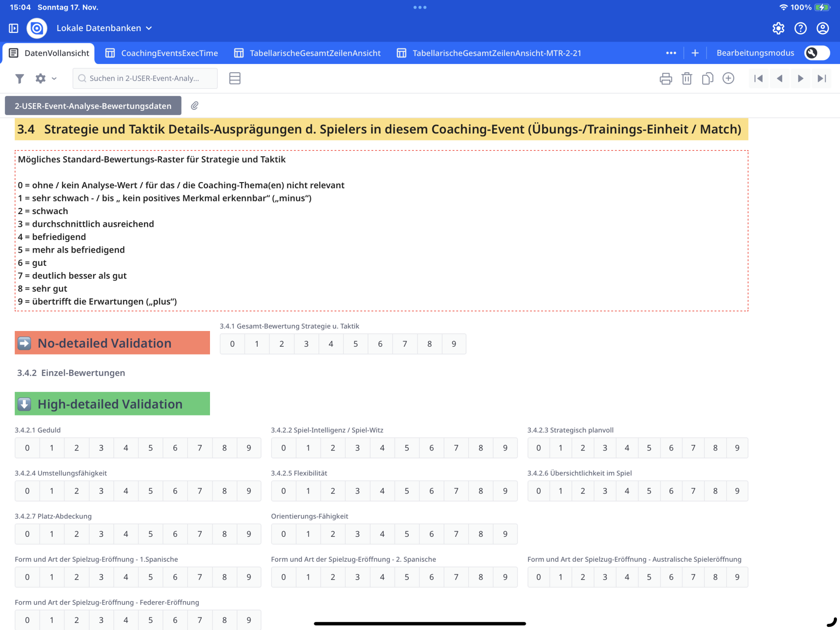The image size is (840, 630).
Task: Delete record with trash icon
Action: tap(686, 78)
